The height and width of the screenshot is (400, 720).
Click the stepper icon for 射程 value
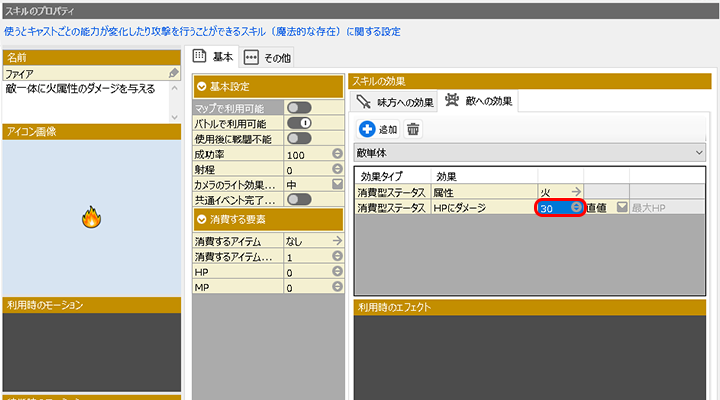coord(337,170)
